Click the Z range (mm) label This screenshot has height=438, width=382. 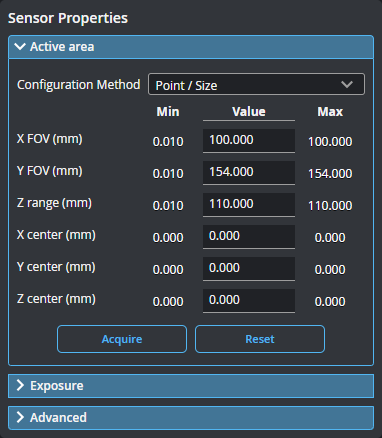(x=54, y=203)
